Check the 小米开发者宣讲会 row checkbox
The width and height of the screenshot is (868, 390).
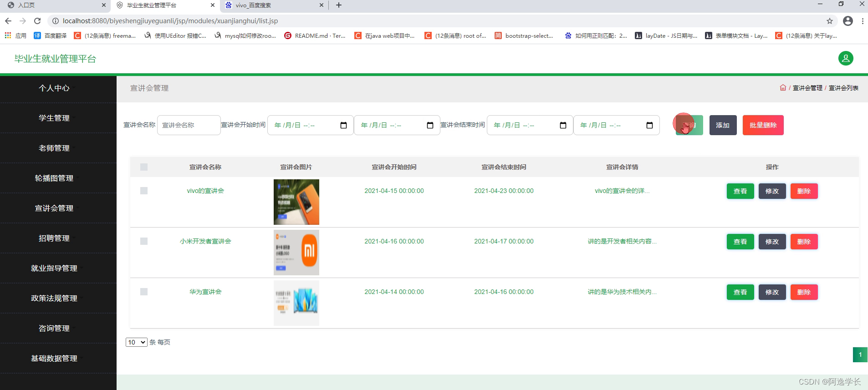coord(144,241)
